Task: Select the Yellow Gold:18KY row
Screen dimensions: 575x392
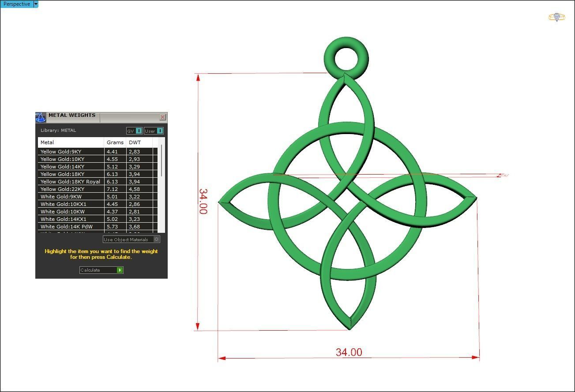Action: (x=98, y=174)
